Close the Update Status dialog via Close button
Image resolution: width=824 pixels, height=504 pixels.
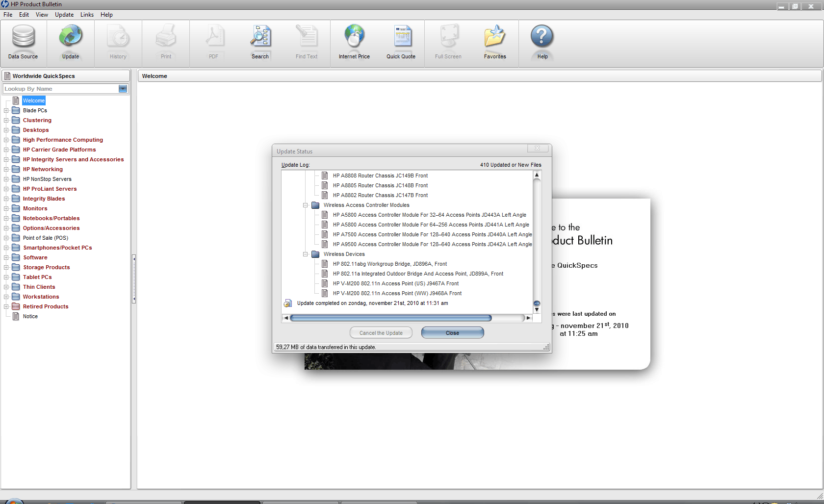click(452, 333)
